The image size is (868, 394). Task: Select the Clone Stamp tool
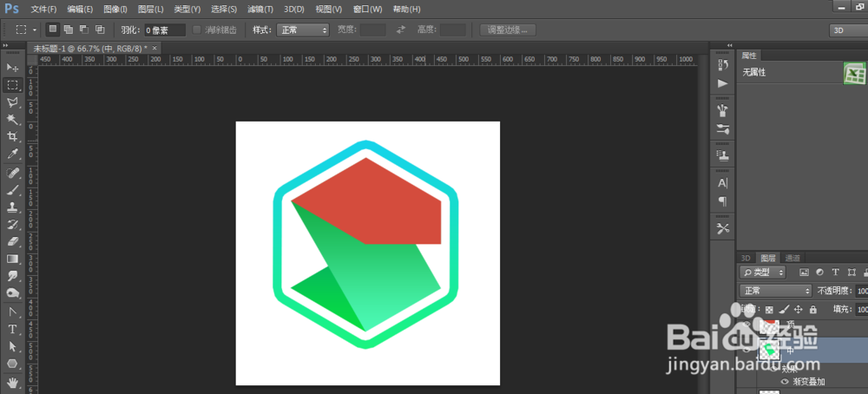13,207
